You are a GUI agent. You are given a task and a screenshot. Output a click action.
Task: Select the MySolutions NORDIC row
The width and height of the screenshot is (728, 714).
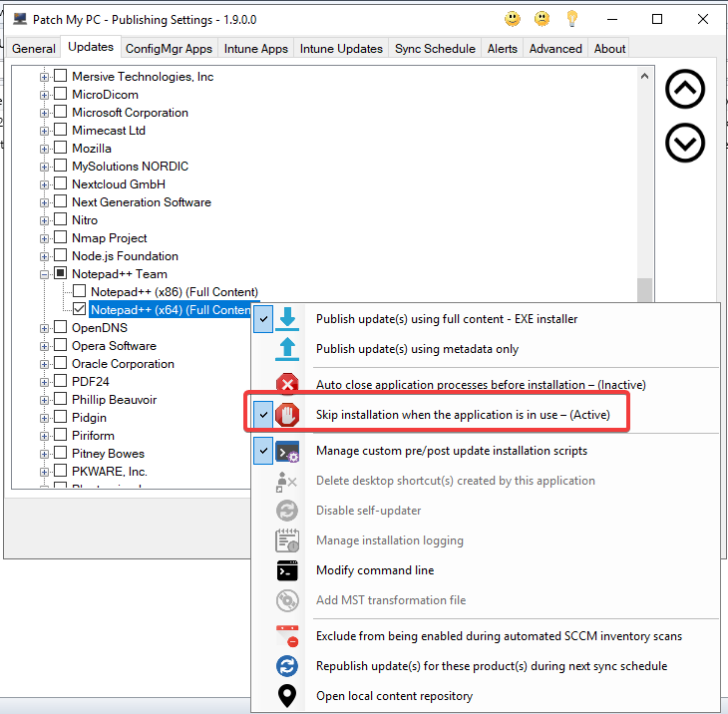(130, 166)
